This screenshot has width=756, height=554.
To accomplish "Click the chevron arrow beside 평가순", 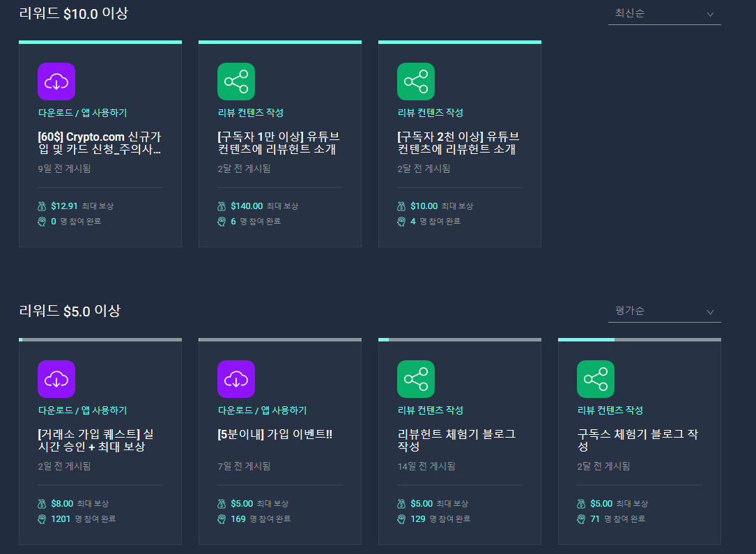I will [x=710, y=312].
